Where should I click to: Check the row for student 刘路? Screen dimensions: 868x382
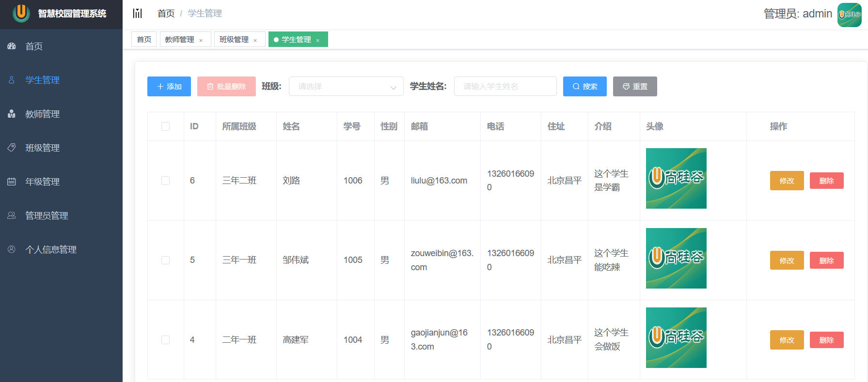[x=166, y=181]
